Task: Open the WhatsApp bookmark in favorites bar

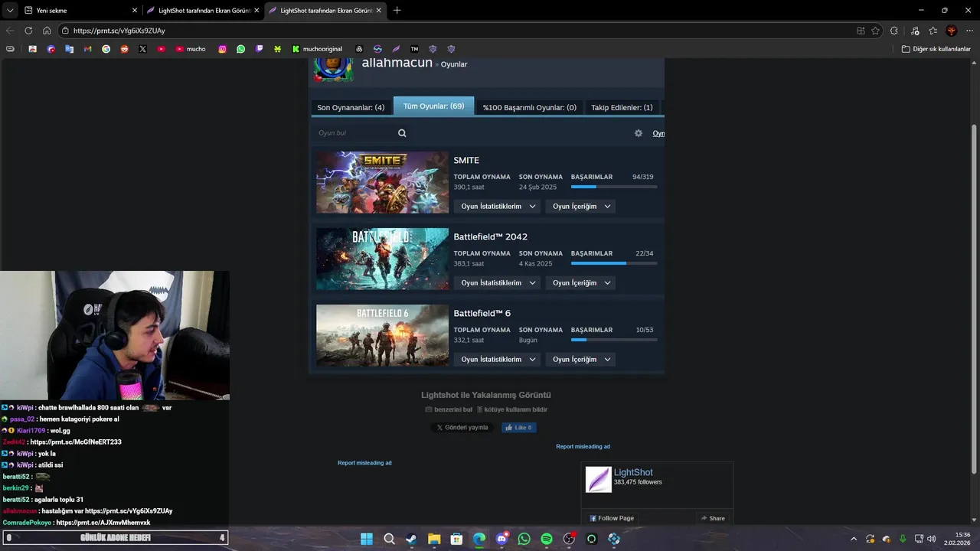Action: 241,49
